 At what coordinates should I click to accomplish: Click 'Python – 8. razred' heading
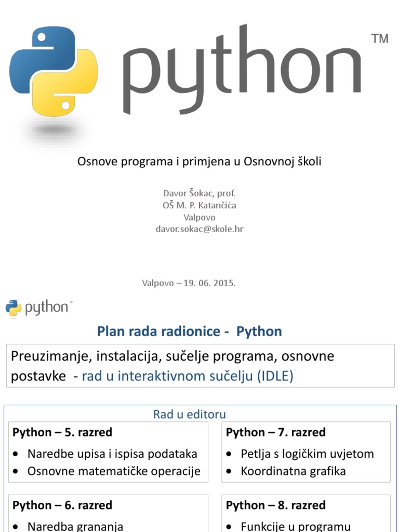click(x=275, y=505)
